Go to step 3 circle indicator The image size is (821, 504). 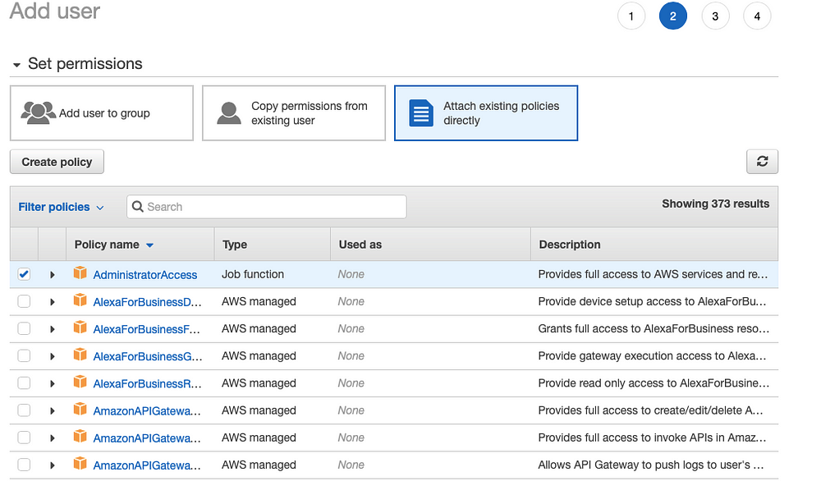[715, 16]
